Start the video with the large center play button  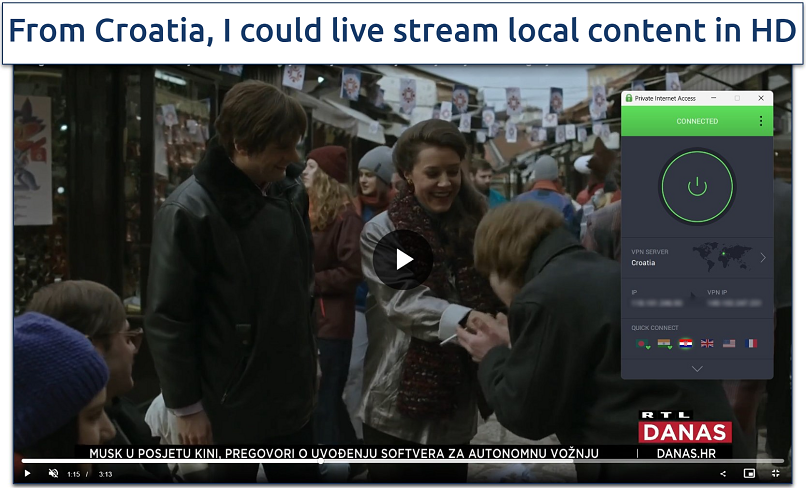403,260
